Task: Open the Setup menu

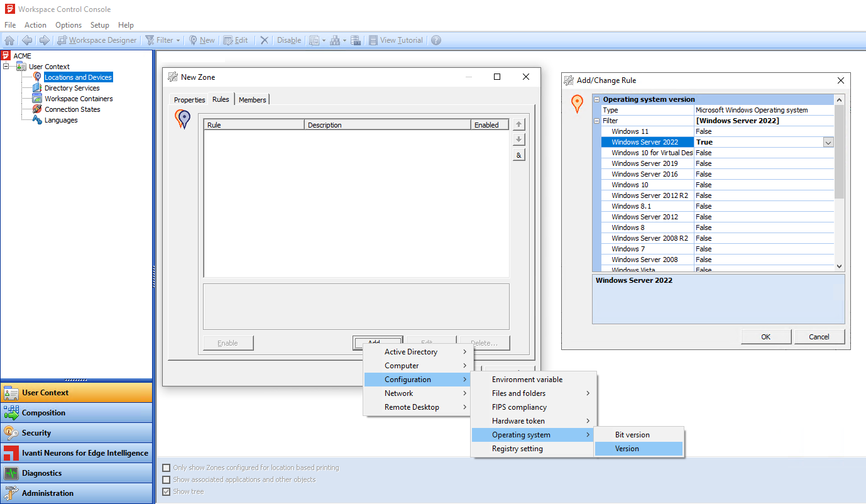Action: [x=100, y=25]
